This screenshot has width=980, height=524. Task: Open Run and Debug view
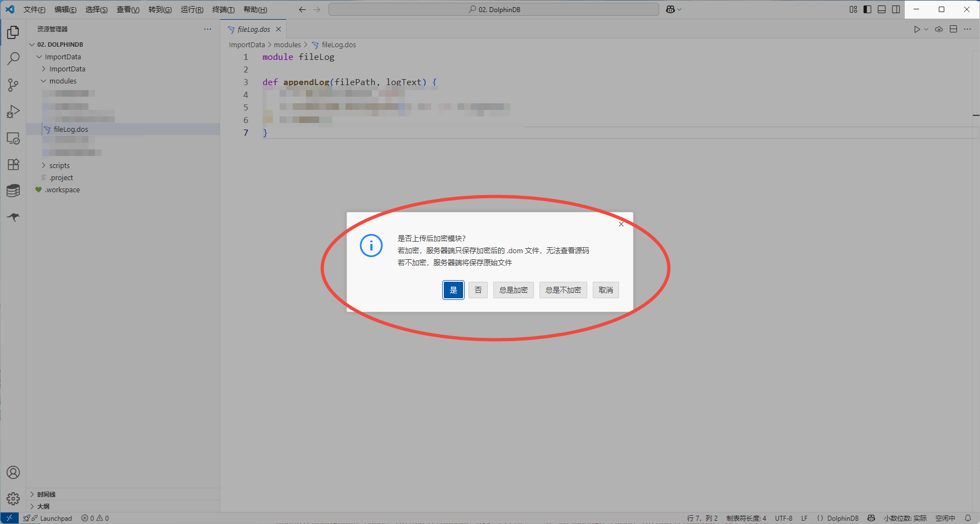13,112
